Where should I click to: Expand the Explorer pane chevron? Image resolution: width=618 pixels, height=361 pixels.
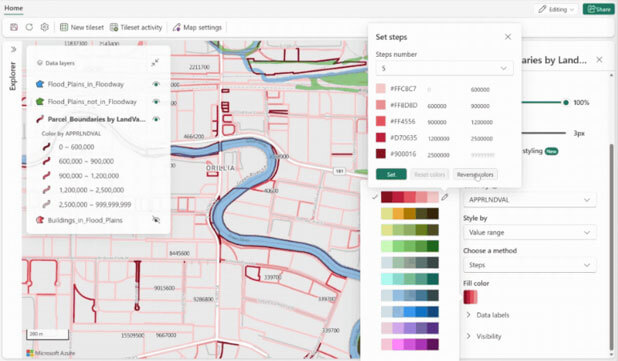[13, 49]
